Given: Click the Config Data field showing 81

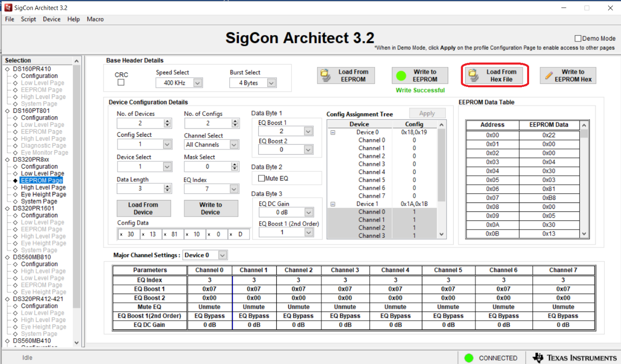Looking at the screenshot, I should (172, 234).
